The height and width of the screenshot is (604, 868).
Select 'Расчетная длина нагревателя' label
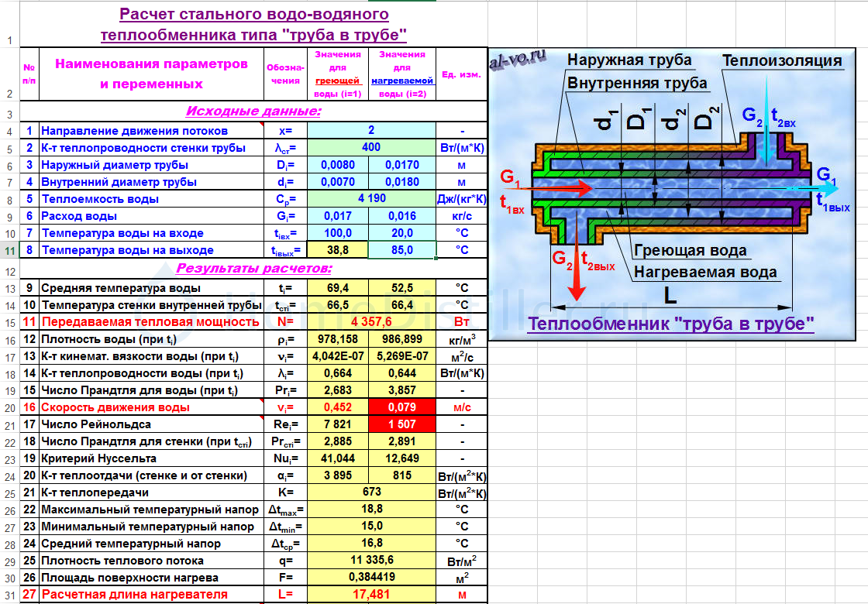pyautogui.click(x=135, y=595)
